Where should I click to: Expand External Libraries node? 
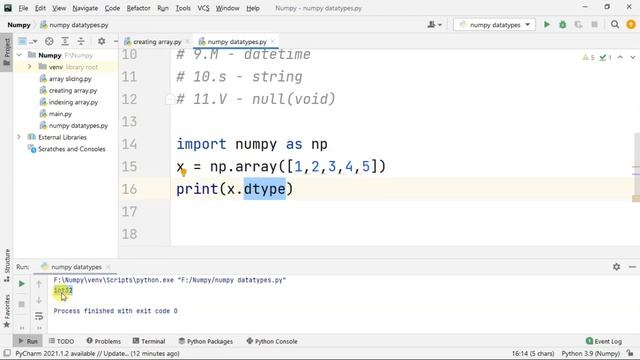[x=19, y=137]
